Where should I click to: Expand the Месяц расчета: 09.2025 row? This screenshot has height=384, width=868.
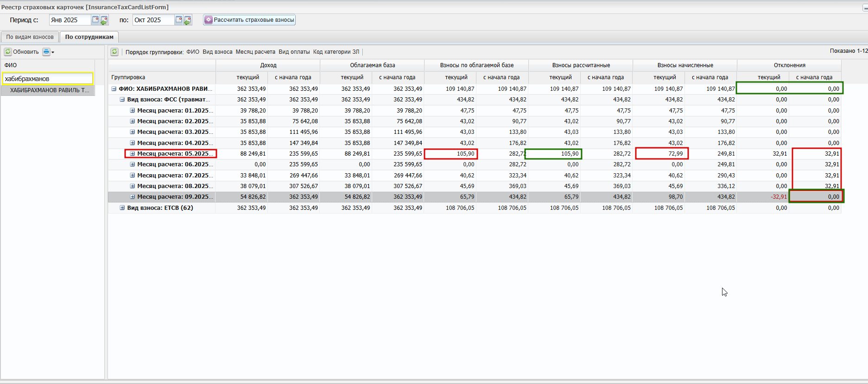pyautogui.click(x=132, y=197)
